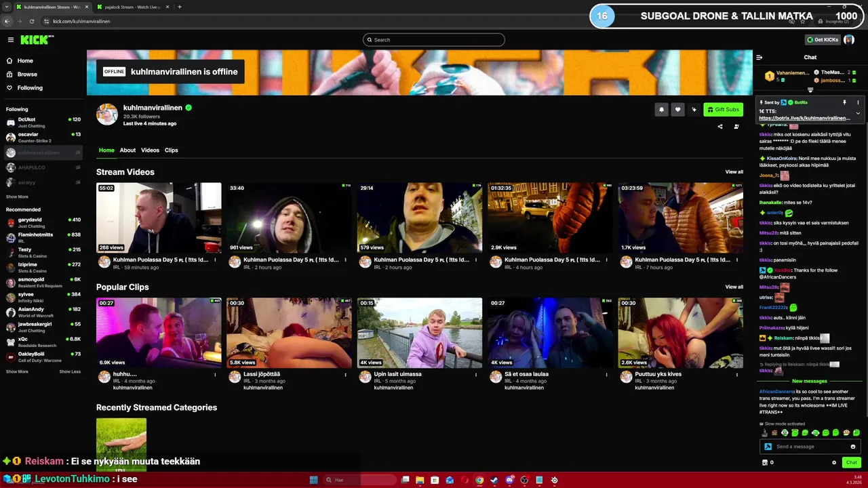Open three-dot menu on the Upin lasit uimassa clip
This screenshot has height=488, width=868.
coord(476,374)
